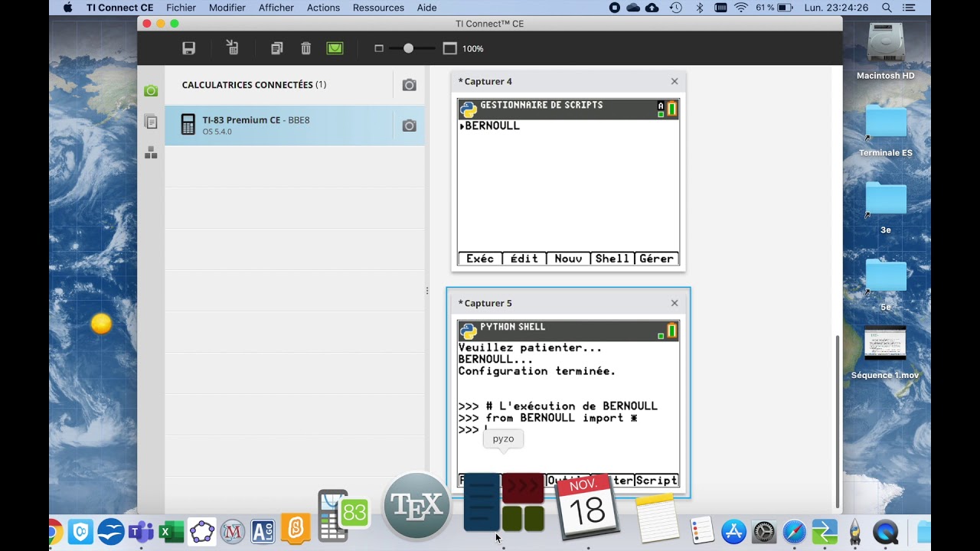The width and height of the screenshot is (980, 551).
Task: Open the Calendar app in the Dock
Action: tap(588, 506)
